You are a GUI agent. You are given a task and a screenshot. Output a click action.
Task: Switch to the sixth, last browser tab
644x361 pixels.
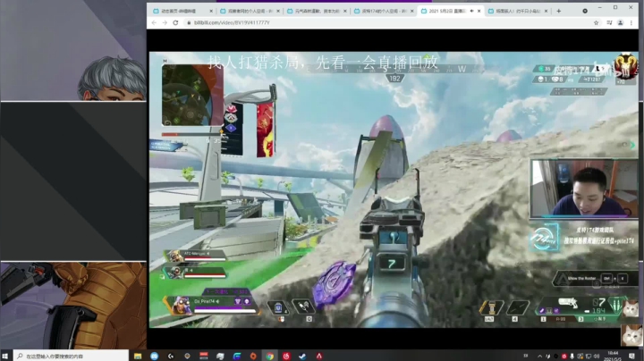pos(517,11)
